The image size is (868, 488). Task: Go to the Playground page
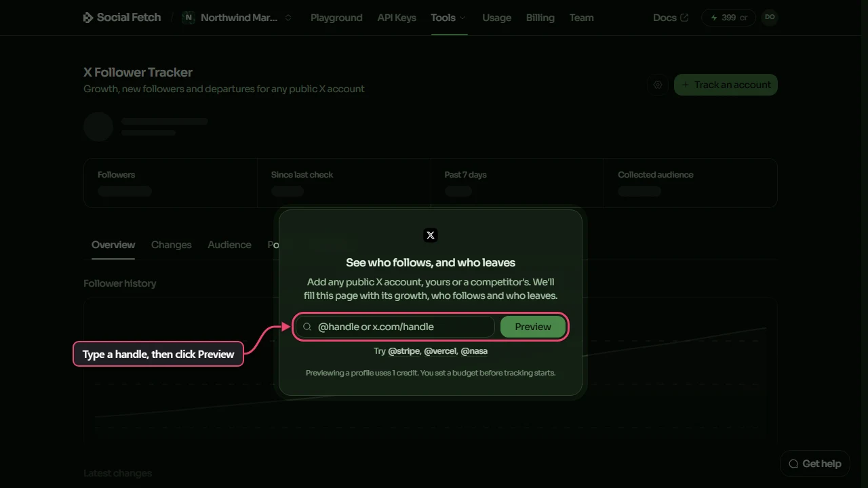coord(336,18)
